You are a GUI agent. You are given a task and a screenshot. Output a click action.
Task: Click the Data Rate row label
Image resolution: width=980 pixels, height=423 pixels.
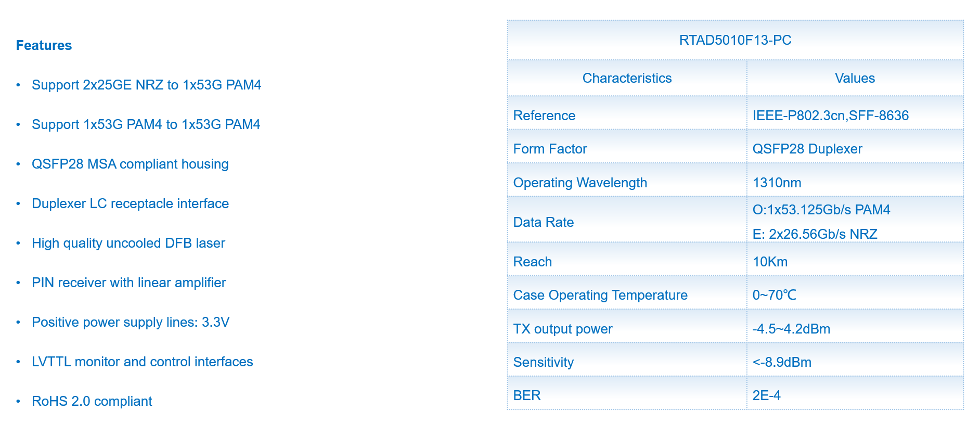[x=543, y=222]
